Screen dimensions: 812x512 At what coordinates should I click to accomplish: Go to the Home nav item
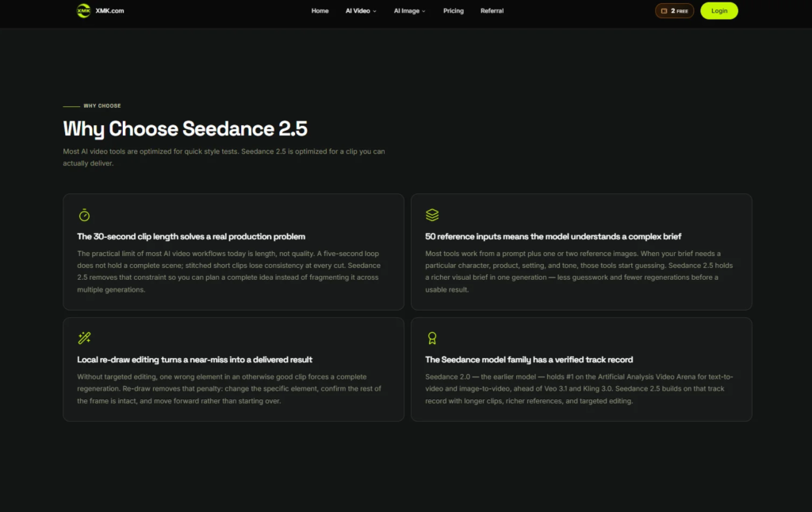point(320,11)
